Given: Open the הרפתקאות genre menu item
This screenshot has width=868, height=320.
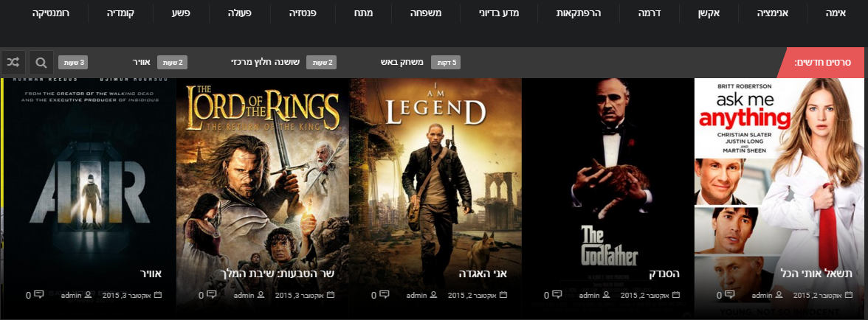Looking at the screenshot, I should 579,12.
